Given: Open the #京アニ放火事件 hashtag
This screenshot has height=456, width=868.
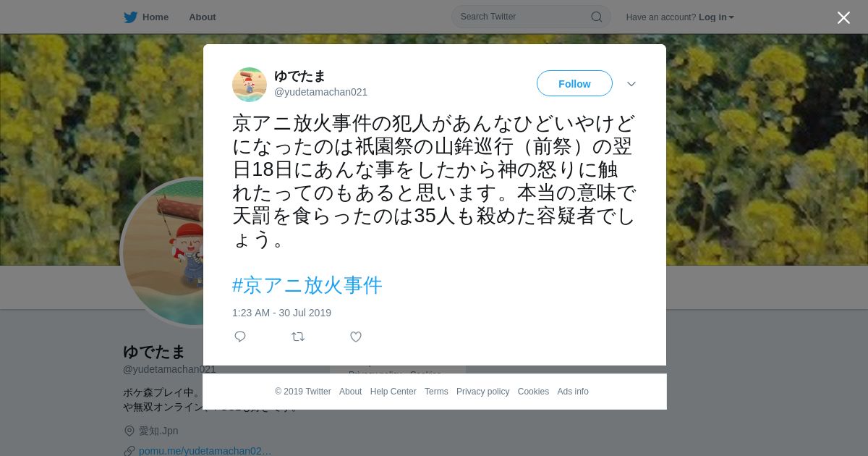Looking at the screenshot, I should 307,285.
